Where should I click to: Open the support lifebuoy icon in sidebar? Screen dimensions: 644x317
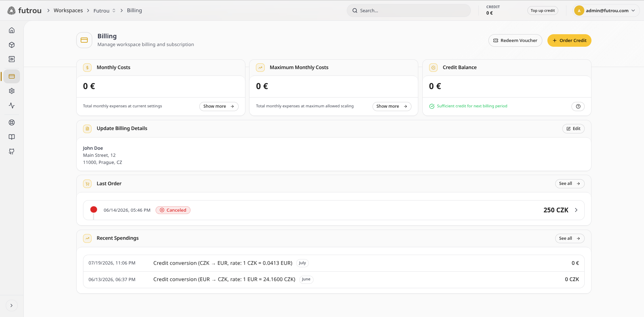[x=12, y=123]
